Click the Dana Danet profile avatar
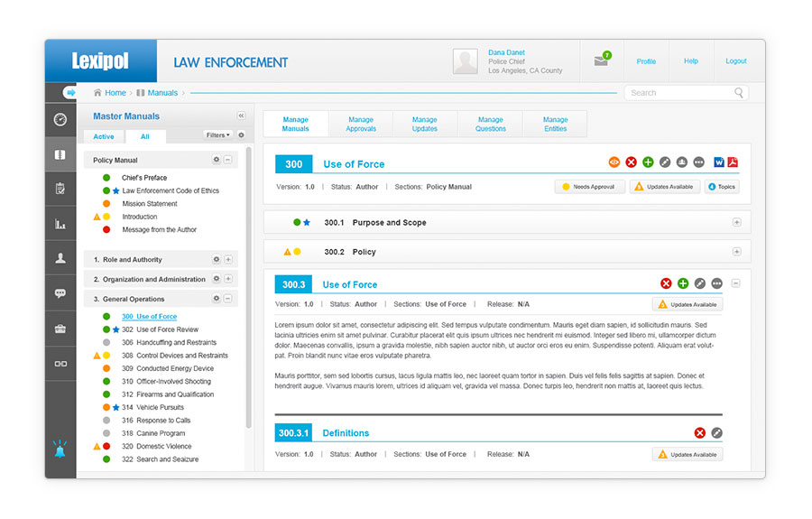Screen dimensions: 812x519 tap(465, 61)
